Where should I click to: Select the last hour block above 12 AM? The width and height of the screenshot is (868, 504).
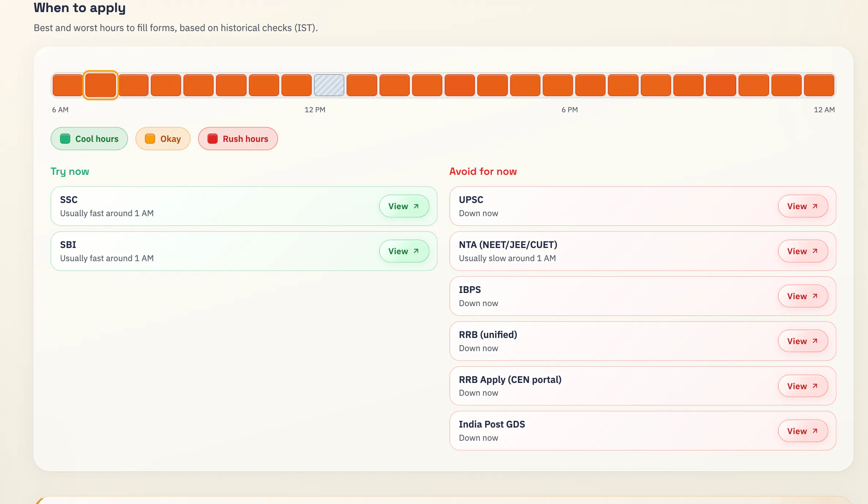coord(819,85)
